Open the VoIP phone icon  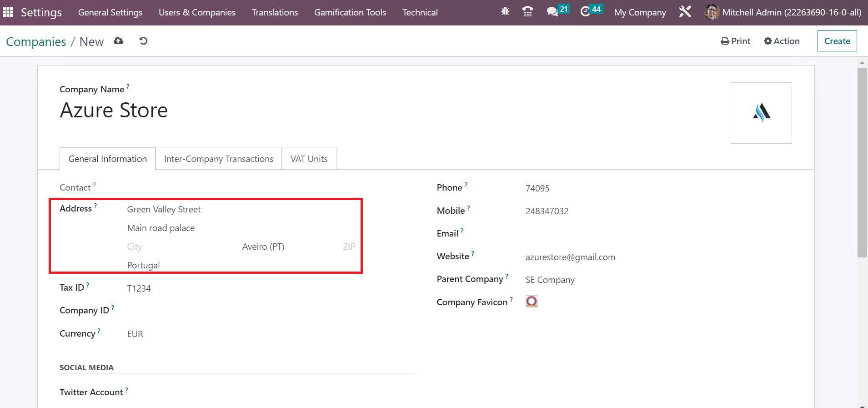(527, 12)
